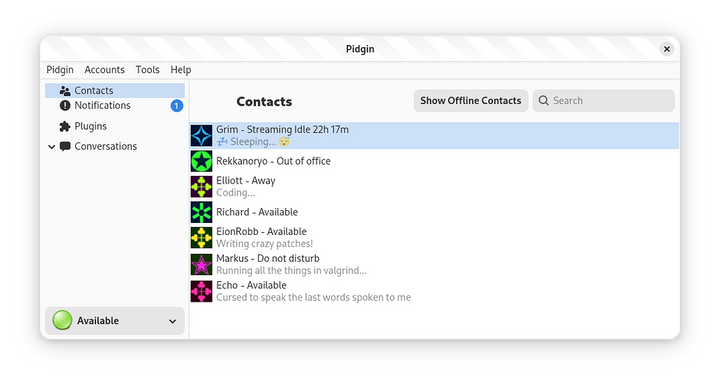Select 'Elliott - Away' contact
This screenshot has width=720, height=384.
click(x=434, y=186)
